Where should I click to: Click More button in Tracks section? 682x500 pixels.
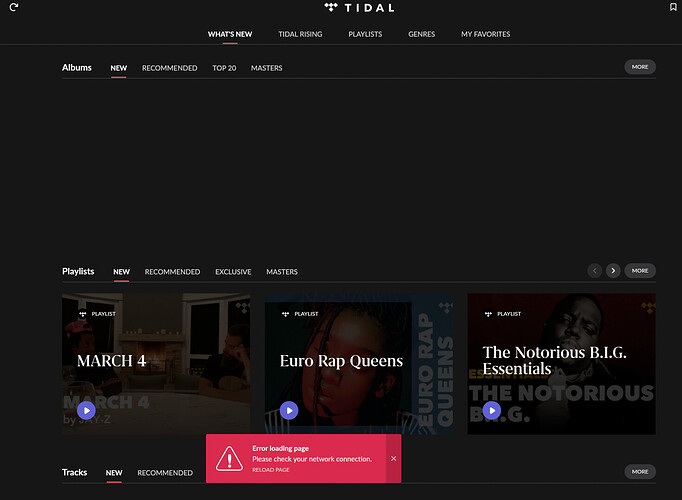pos(640,472)
